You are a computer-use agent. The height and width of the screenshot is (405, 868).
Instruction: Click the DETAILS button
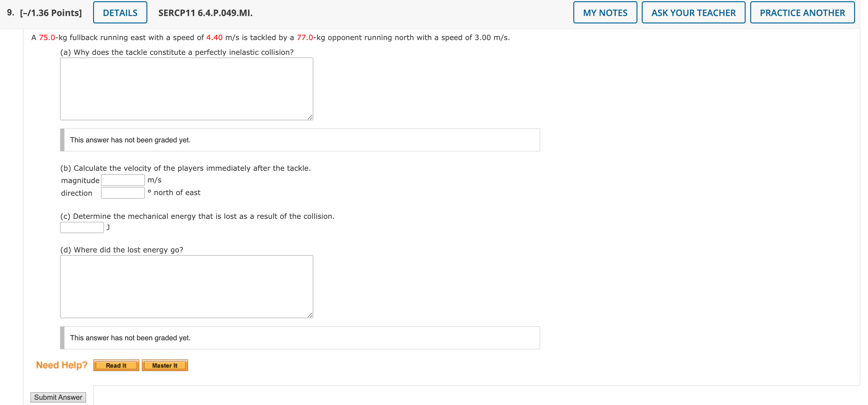tap(119, 9)
